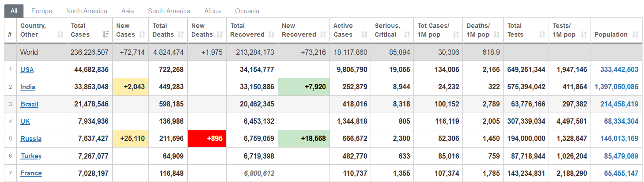Click the Country, Other column sort icon
The image size is (644, 182).
click(61, 34)
